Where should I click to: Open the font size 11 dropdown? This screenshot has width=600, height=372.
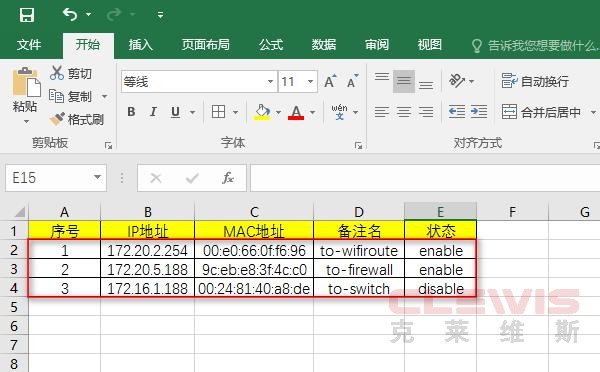[x=310, y=82]
